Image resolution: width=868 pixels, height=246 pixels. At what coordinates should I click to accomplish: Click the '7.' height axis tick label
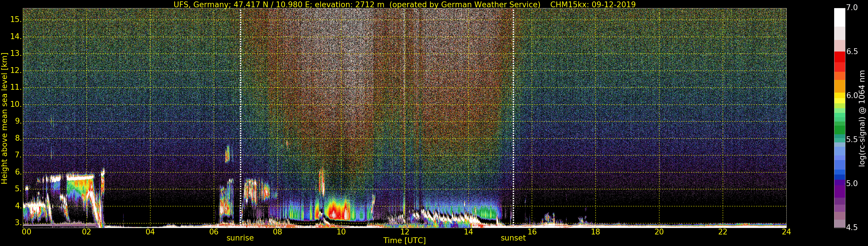pos(18,155)
